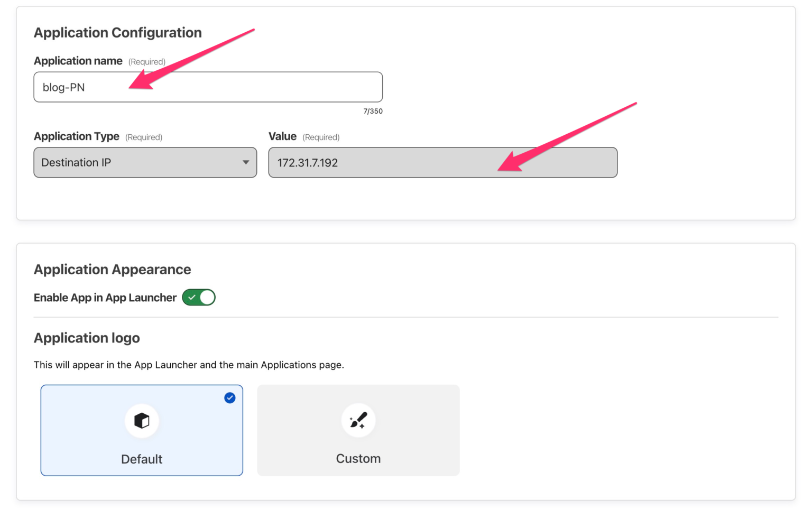
Task: Click the Default label beneath the cube icon
Action: pyautogui.click(x=141, y=459)
